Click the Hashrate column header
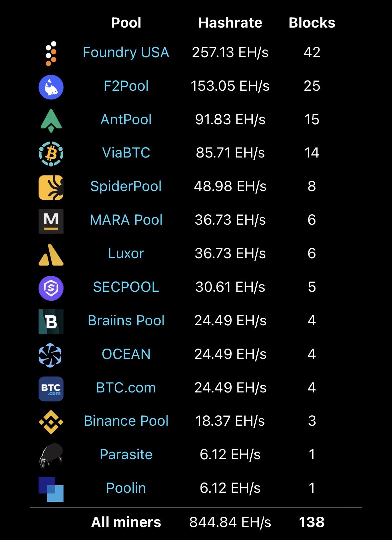The width and height of the screenshot is (392, 540). coord(230,23)
